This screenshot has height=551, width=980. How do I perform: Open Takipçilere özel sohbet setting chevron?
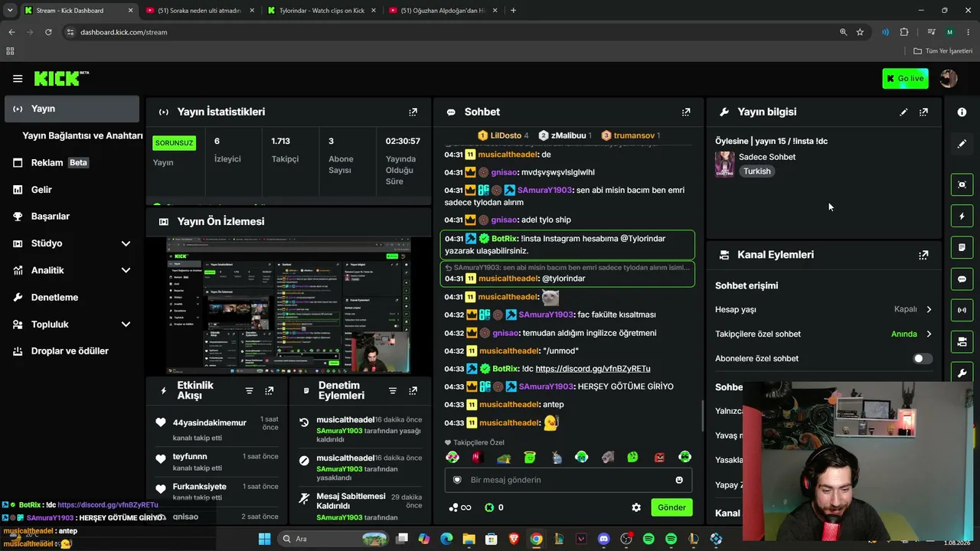pyautogui.click(x=929, y=334)
